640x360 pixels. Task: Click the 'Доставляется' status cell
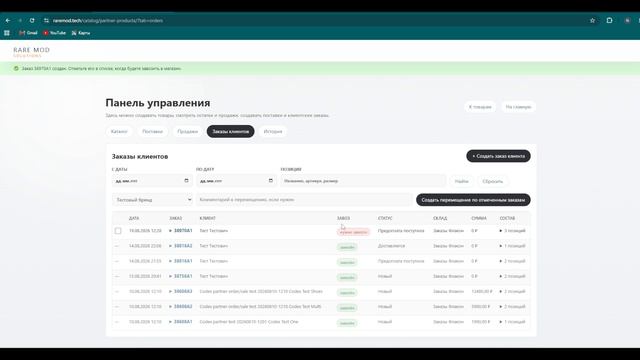pyautogui.click(x=391, y=246)
